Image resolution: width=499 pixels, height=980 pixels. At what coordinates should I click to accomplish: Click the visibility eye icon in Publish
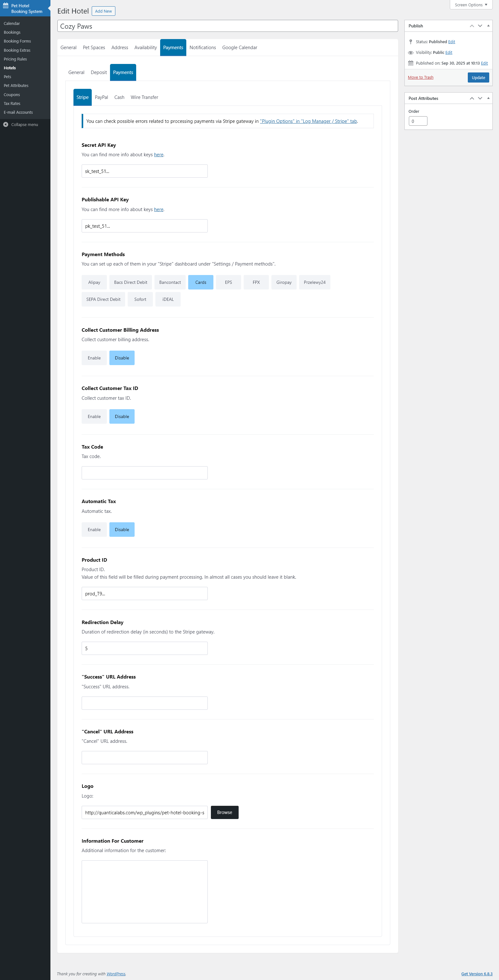pyautogui.click(x=411, y=53)
